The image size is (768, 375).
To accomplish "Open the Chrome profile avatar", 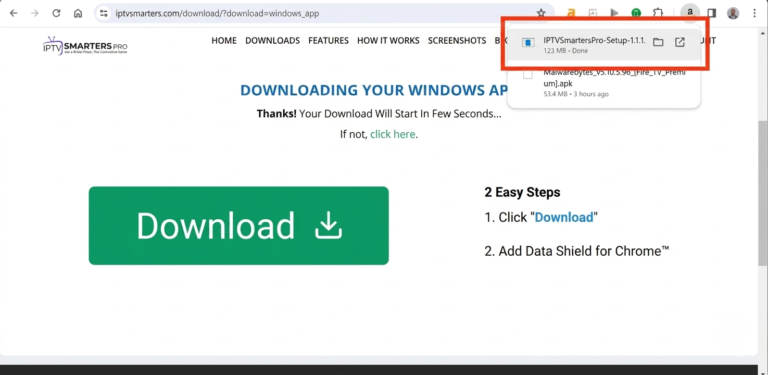I will 733,13.
